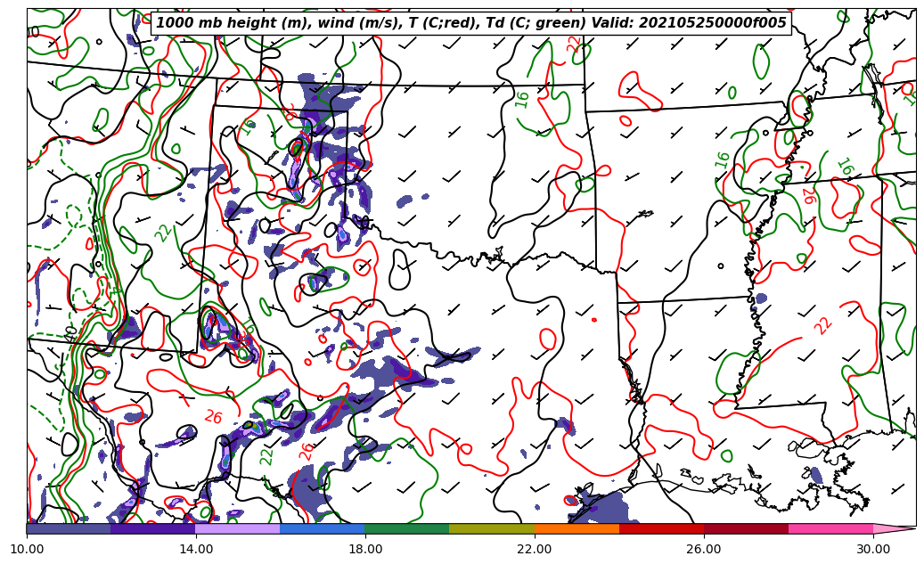The image size is (924, 564).
Task: Select the orange 22–24 colorbar segment
Action: [x=576, y=528]
